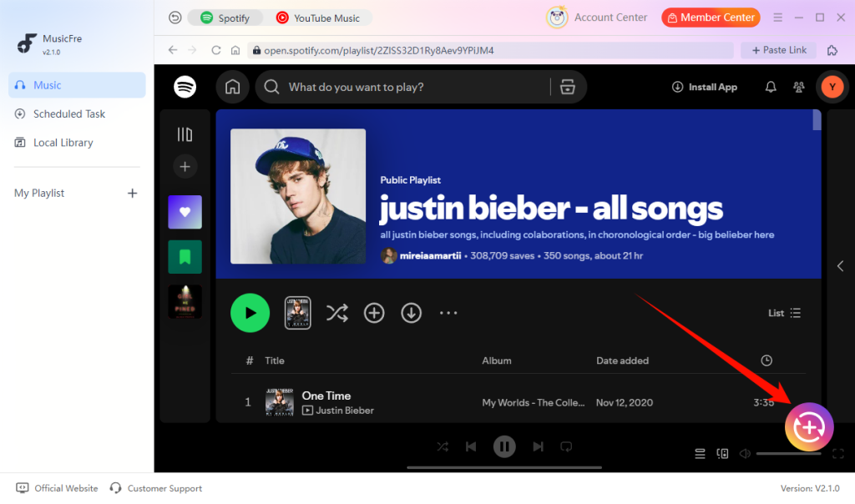The image size is (855, 504).
Task: Go forward in the embedded browser
Action: click(x=192, y=50)
